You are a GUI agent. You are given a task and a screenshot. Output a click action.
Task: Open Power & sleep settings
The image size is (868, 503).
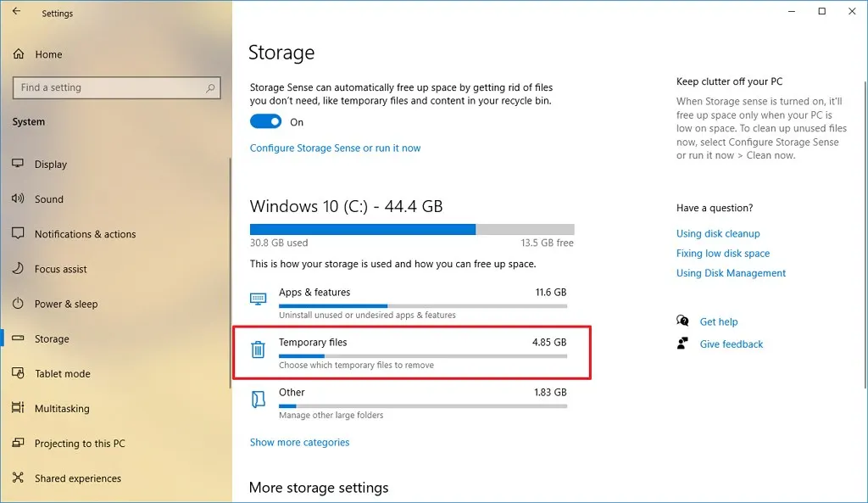pyautogui.click(x=19, y=304)
